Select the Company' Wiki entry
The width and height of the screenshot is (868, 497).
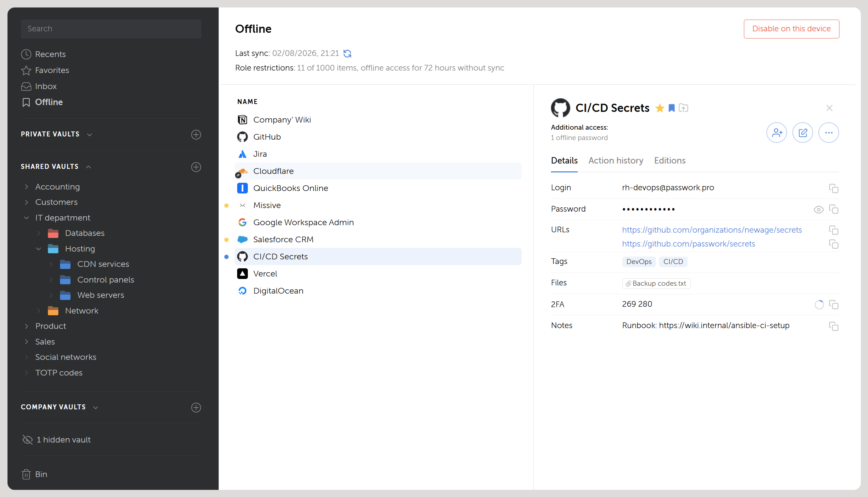[x=378, y=120]
